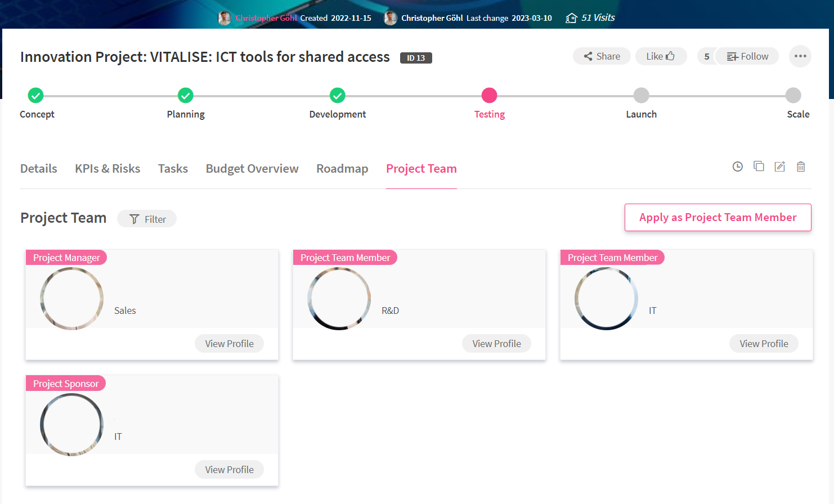The height and width of the screenshot is (504, 834).
Task: Click the Visits home icon
Action: click(x=571, y=18)
